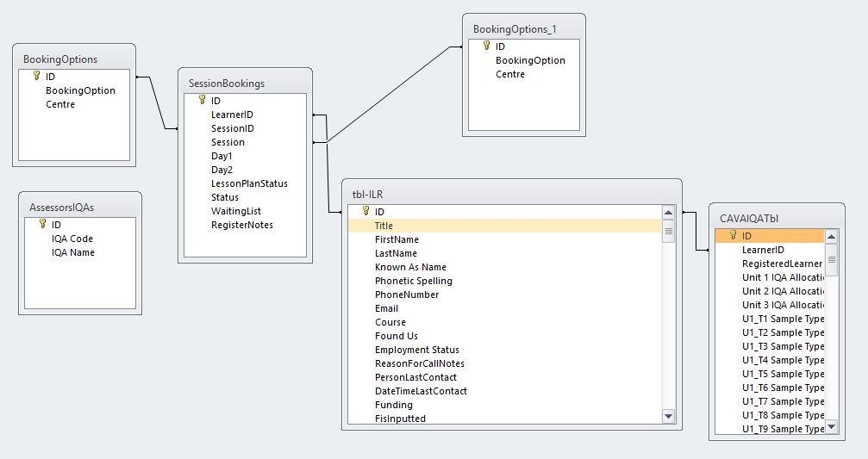Click CAVAIQATbl scrollbar down arrow
This screenshot has height=459, width=868.
(832, 427)
